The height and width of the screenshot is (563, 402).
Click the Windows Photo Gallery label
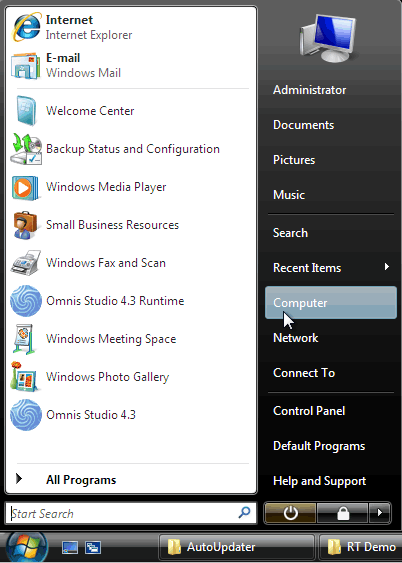(x=108, y=377)
